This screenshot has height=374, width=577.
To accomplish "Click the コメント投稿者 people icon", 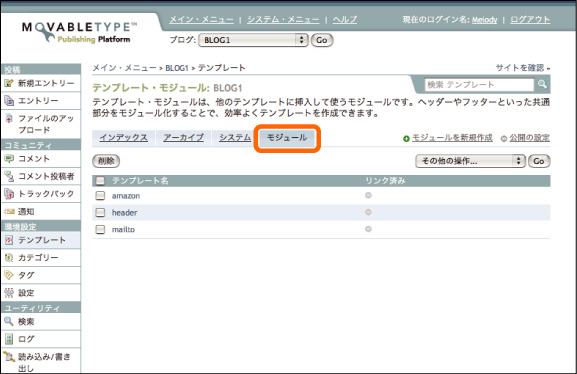I will pos(9,176).
